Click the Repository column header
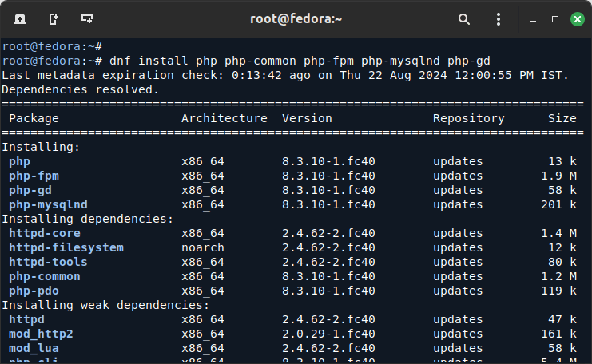 468,118
